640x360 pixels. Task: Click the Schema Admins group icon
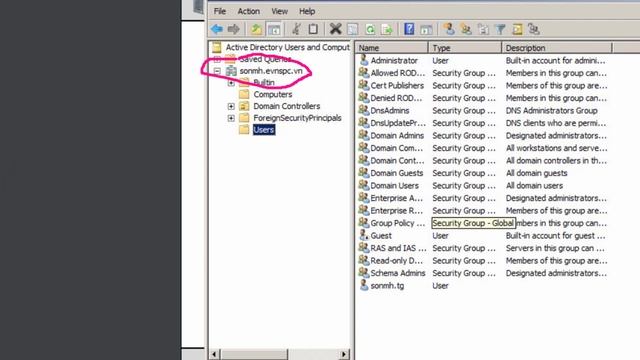coord(364,273)
